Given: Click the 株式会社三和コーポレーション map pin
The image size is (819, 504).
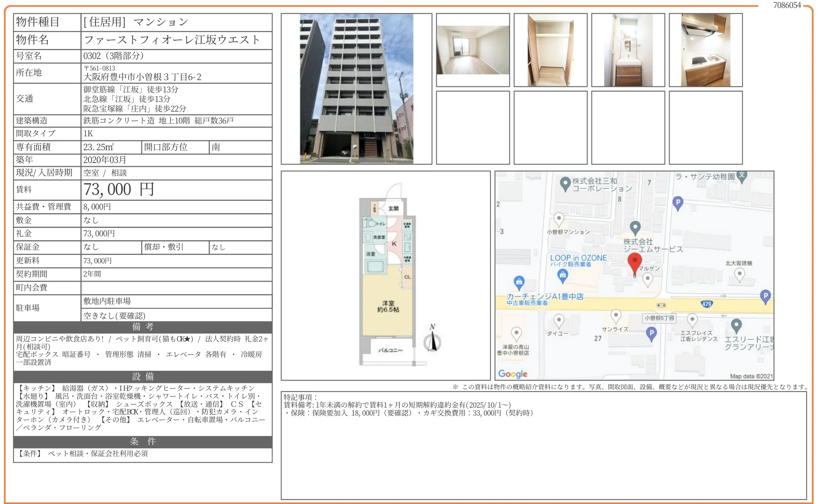Looking at the screenshot, I should pos(565,184).
